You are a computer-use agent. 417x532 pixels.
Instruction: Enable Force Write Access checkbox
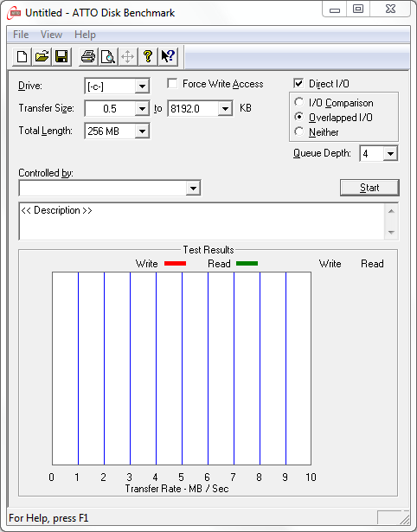[172, 83]
